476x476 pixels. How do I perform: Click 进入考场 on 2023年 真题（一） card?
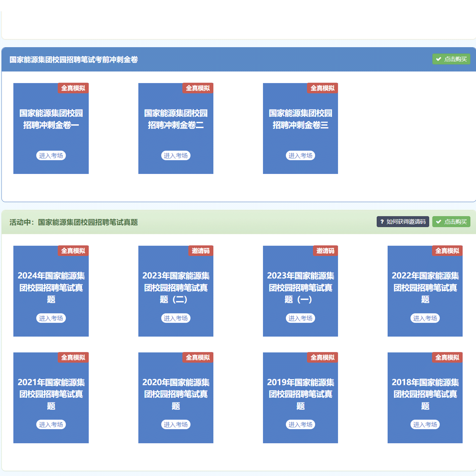pyautogui.click(x=300, y=318)
